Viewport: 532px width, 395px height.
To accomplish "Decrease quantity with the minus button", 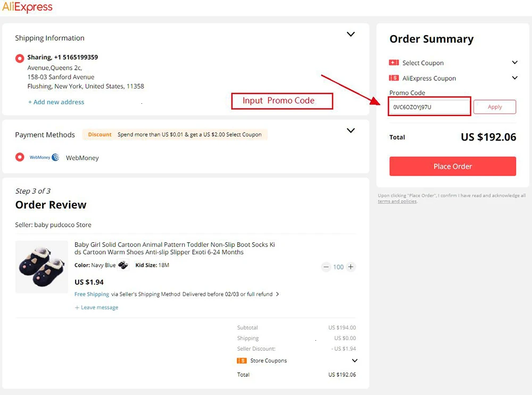I will (x=326, y=267).
